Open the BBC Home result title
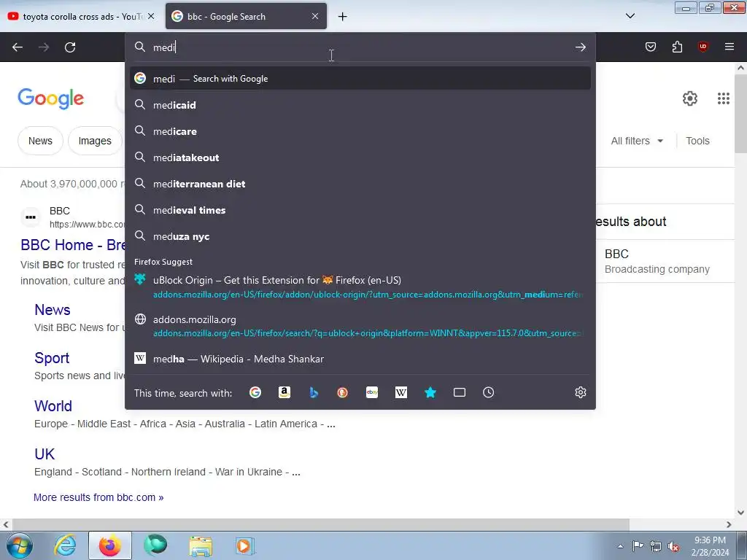 pyautogui.click(x=73, y=245)
